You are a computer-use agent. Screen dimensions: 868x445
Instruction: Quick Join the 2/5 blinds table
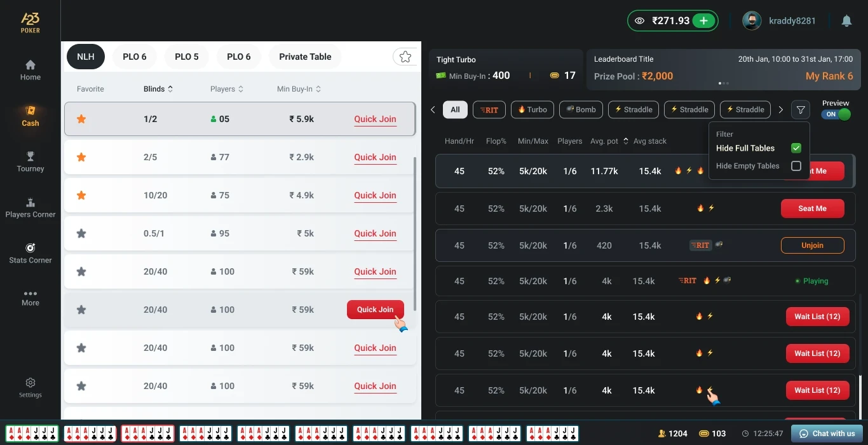[375, 157]
